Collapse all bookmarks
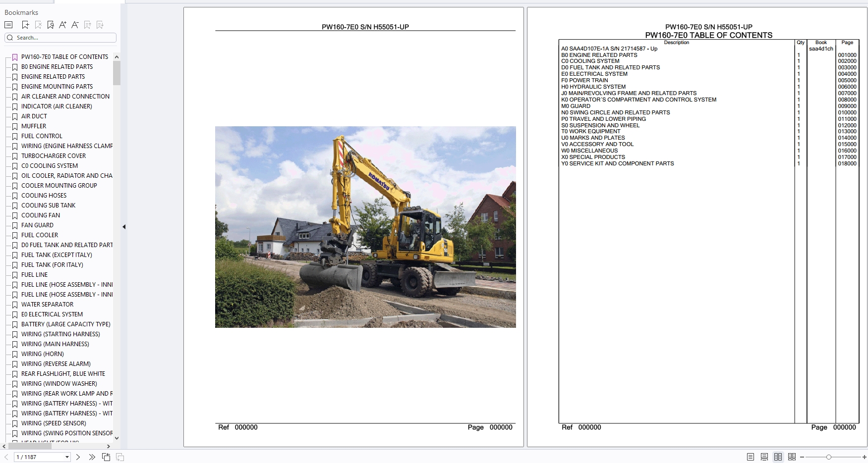868x463 pixels. click(x=88, y=24)
